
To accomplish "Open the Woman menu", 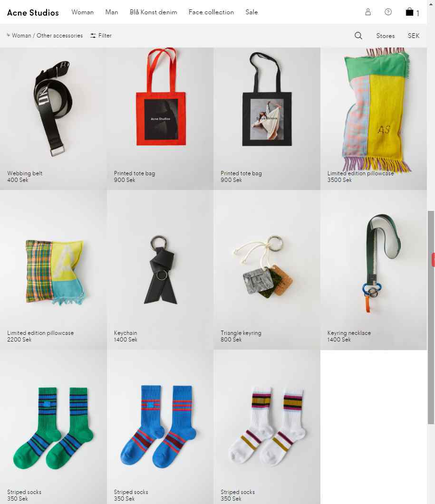I will pyautogui.click(x=82, y=12).
